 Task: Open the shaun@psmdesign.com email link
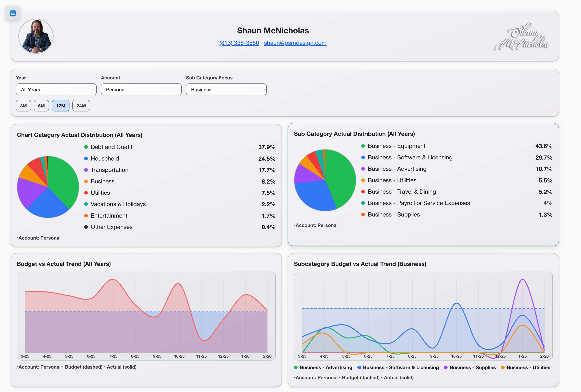[x=295, y=43]
